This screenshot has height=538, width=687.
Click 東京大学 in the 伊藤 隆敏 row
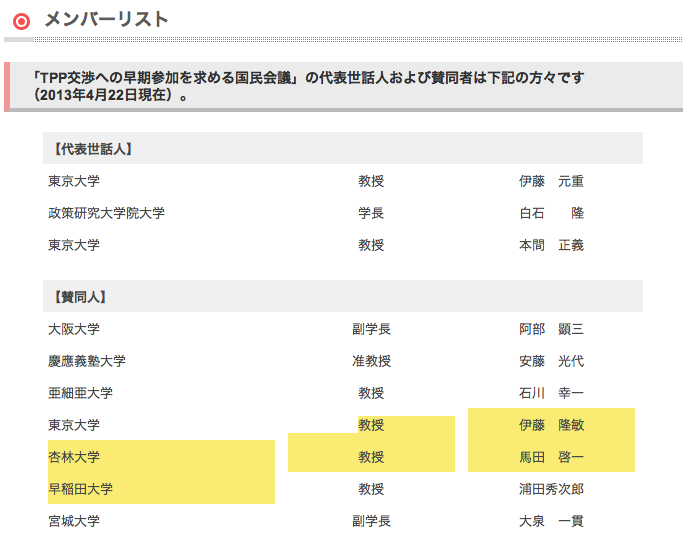[74, 425]
